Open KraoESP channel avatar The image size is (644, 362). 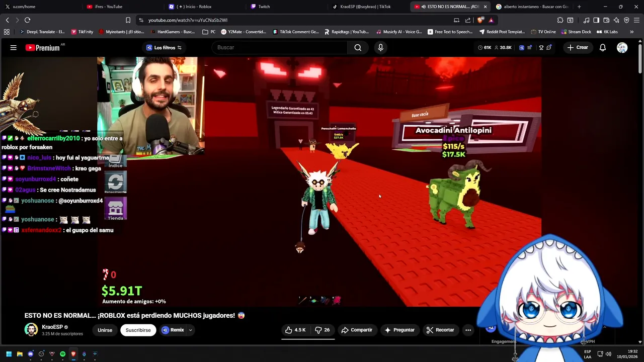(31, 330)
